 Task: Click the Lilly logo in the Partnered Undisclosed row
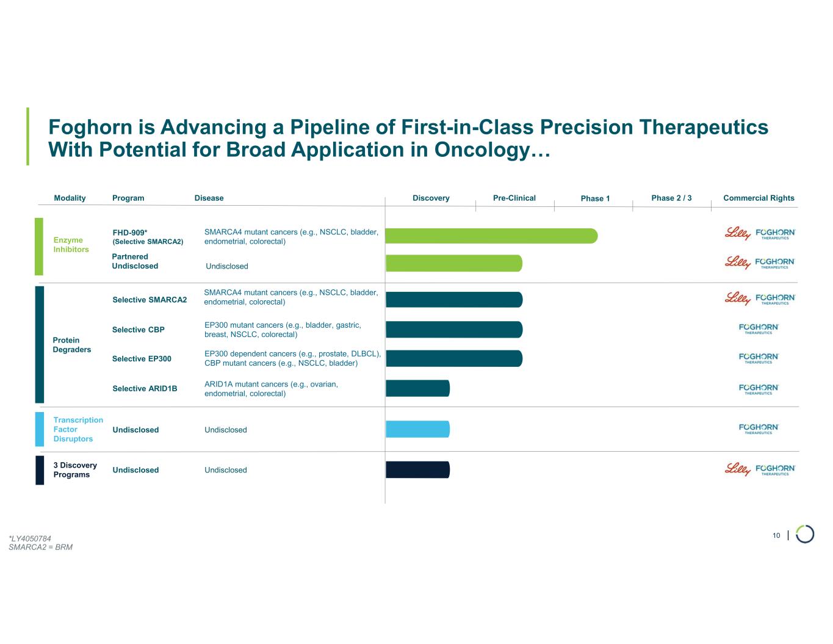(x=737, y=262)
